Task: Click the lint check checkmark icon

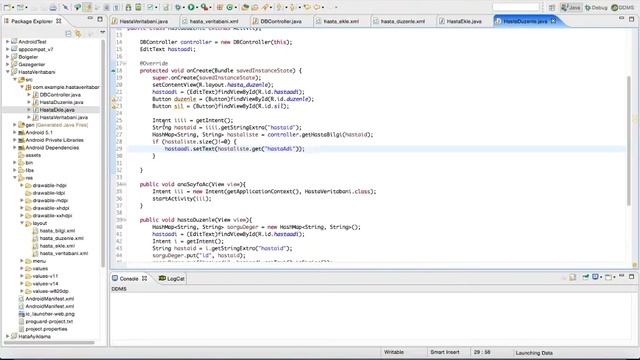Action: click(150, 7)
